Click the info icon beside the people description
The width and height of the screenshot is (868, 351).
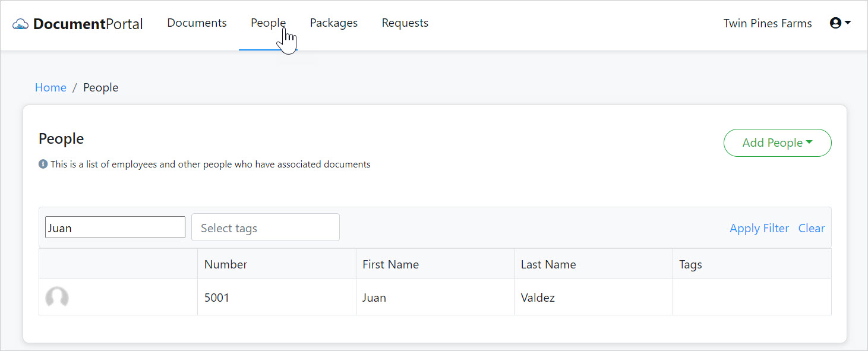[x=43, y=165]
